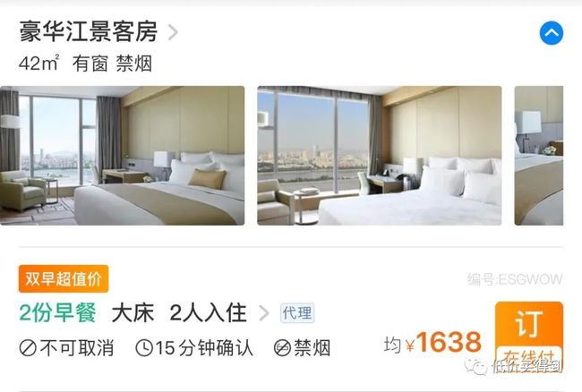Tap the 在线付 online payment label
The width and height of the screenshot is (582, 392).
tap(529, 356)
